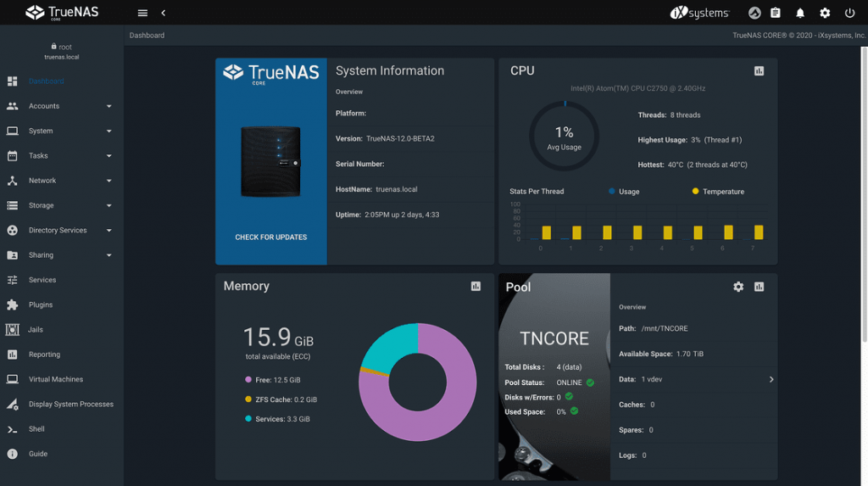Open the settings gear in top bar

pos(825,13)
